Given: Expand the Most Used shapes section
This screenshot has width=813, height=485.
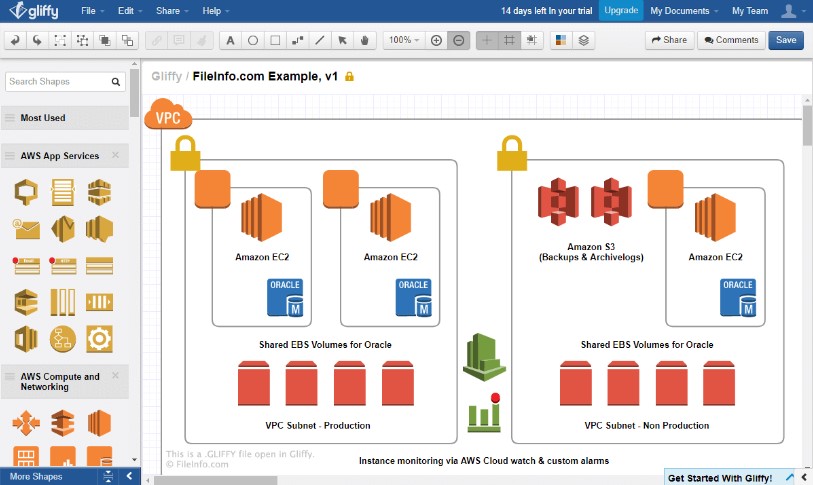Looking at the screenshot, I should [65, 118].
